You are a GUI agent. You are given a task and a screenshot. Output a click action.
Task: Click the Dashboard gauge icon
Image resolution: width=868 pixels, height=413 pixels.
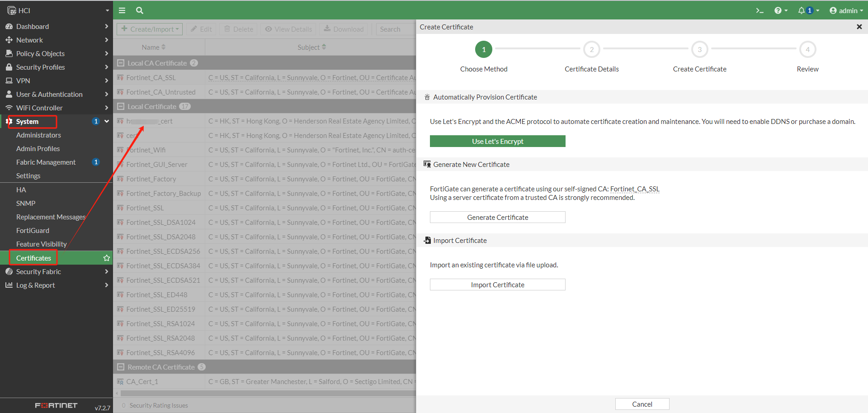click(9, 26)
